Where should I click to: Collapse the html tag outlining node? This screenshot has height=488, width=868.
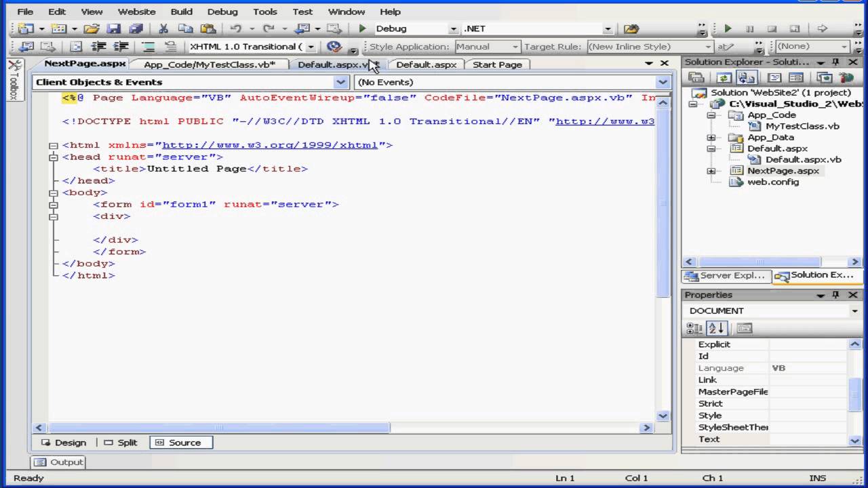pos(54,145)
